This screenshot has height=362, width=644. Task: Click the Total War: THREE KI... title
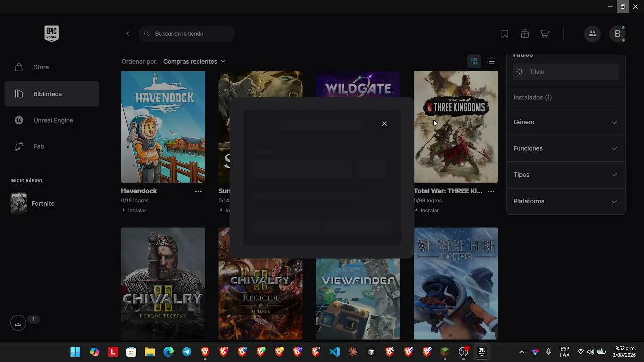[x=448, y=191]
